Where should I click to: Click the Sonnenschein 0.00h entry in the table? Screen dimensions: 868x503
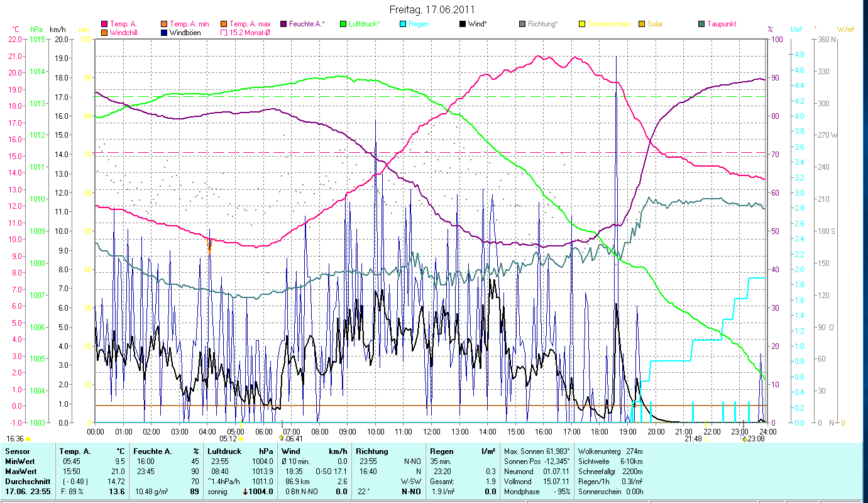[612, 492]
